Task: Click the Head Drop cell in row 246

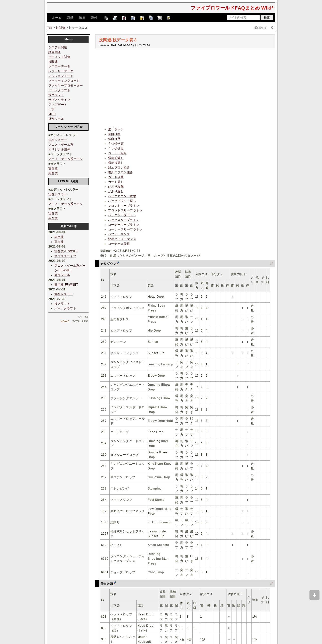Action: [x=160, y=297]
